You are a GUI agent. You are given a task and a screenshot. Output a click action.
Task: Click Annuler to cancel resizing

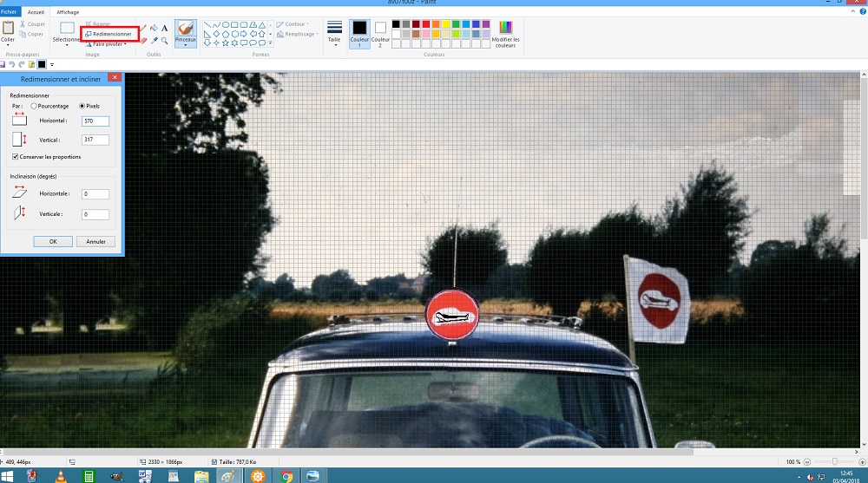pos(95,241)
